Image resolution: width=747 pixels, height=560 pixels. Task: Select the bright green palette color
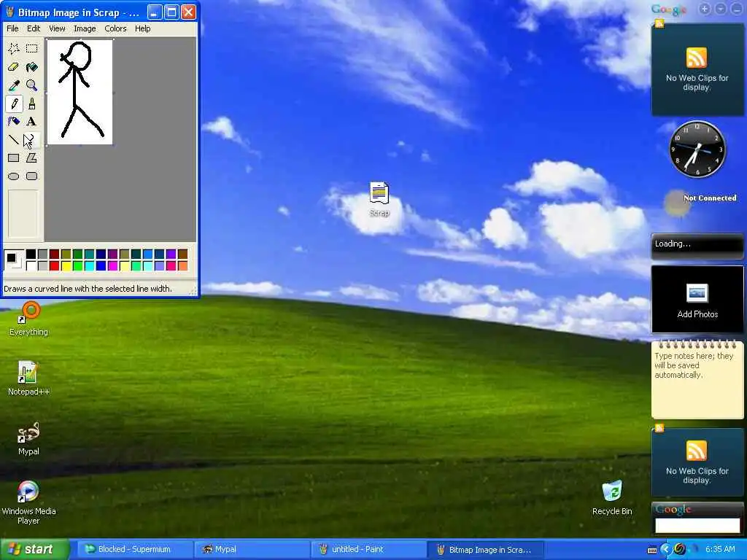click(77, 265)
